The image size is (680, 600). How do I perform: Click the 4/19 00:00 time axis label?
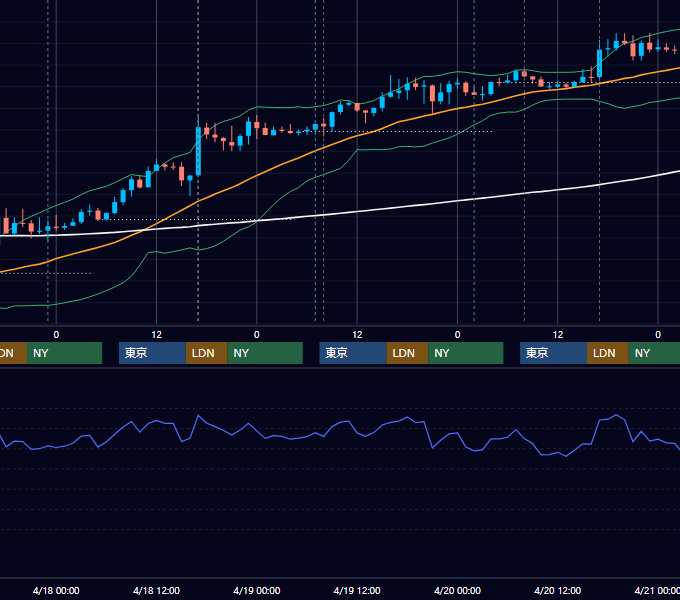coord(257,590)
